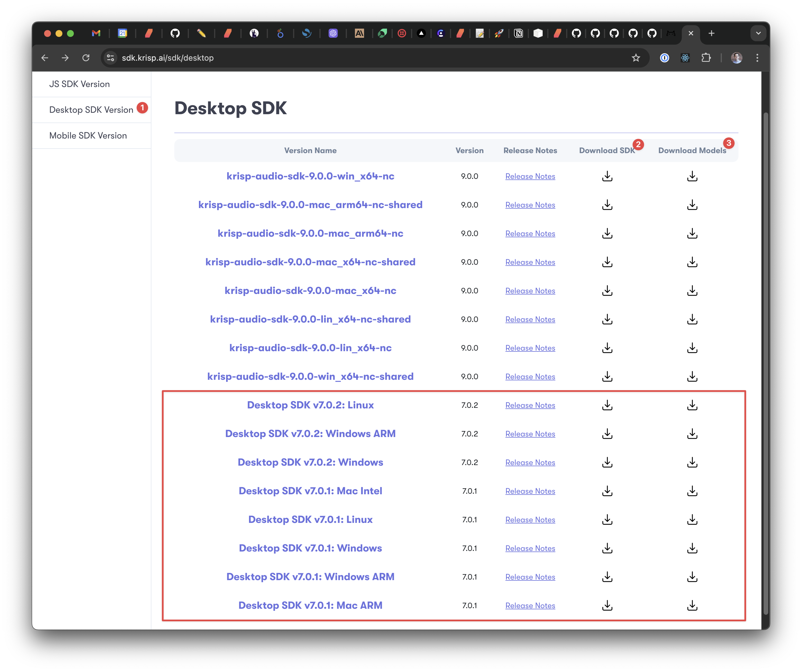Open Desktop SDK v7.0.1: Windows ARM link

311,576
